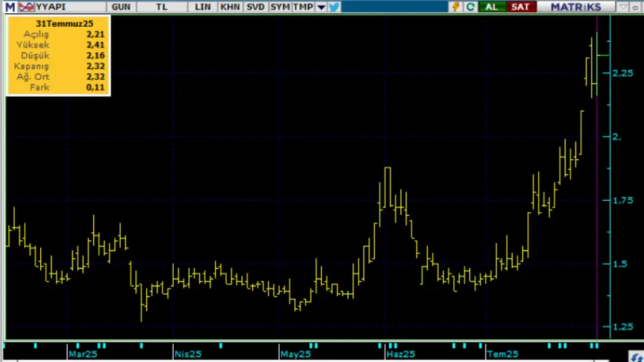644x362 pixels.
Task: Click the Açılış value 2,21
Action: click(x=95, y=34)
